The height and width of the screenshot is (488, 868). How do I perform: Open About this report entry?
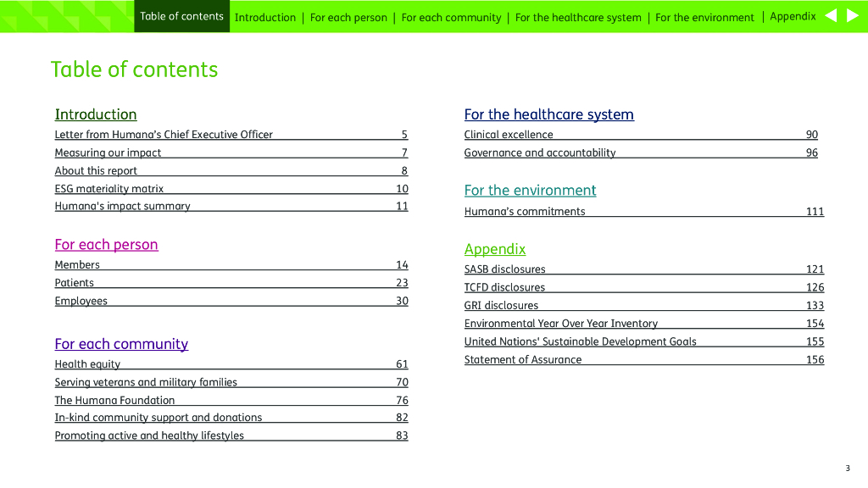[231, 171]
